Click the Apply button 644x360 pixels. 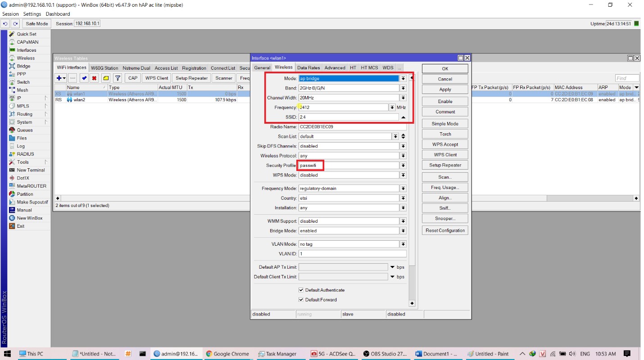(x=445, y=90)
